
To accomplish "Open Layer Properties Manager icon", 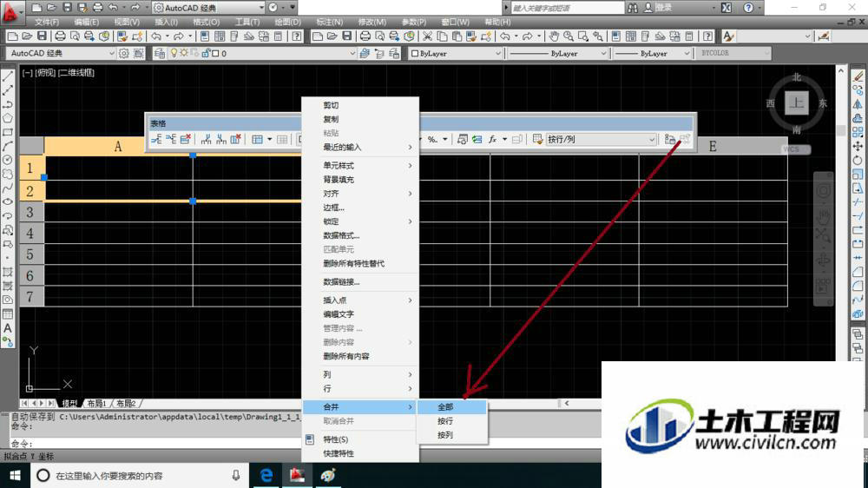I will point(160,53).
